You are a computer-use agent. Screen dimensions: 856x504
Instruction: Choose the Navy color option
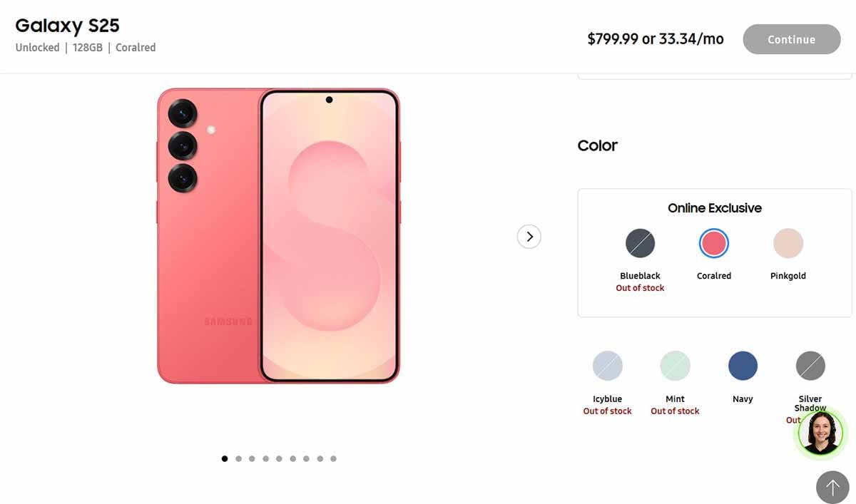point(743,366)
